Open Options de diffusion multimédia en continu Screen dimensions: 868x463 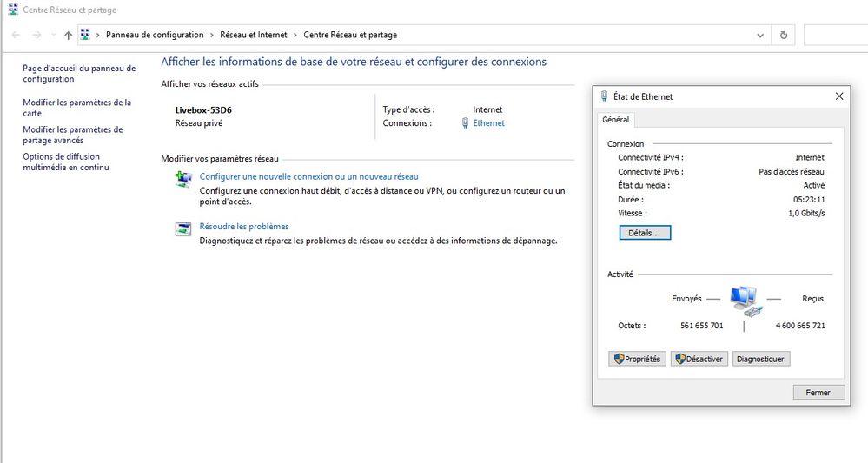66,162
